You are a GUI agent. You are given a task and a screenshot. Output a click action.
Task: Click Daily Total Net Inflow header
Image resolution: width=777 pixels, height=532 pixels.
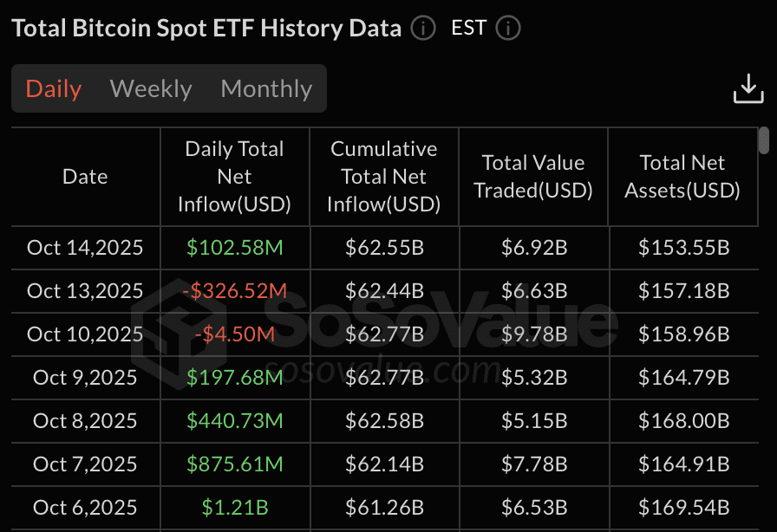coord(234,177)
